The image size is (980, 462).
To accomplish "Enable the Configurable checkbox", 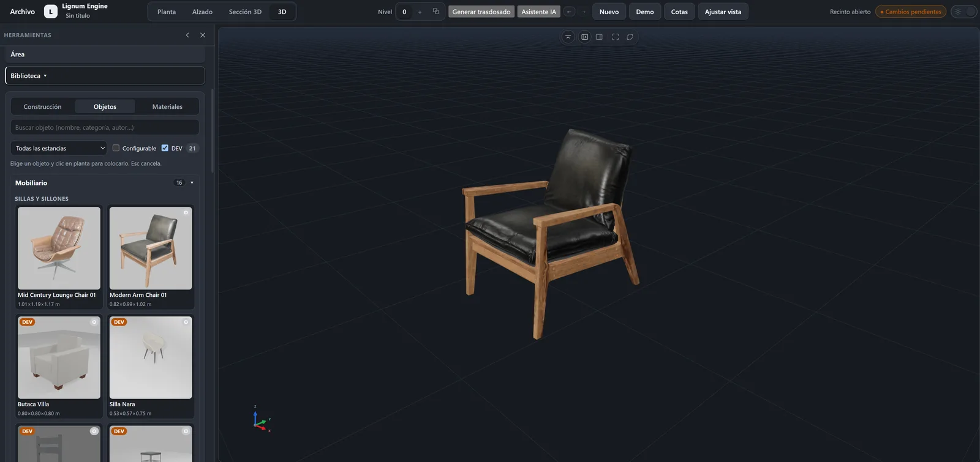I will pos(116,148).
